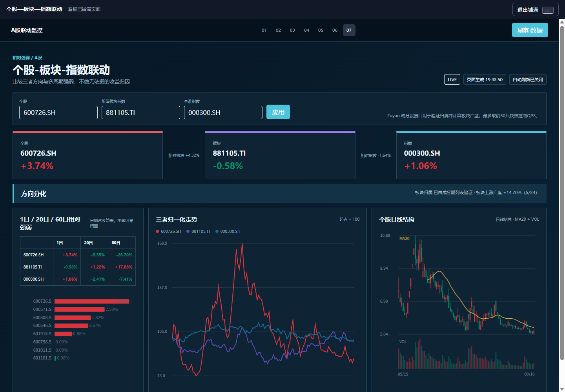Screen dimensions: 565x392
Task: Focus the 基准指数 benchmark index input
Action: click(x=223, y=113)
